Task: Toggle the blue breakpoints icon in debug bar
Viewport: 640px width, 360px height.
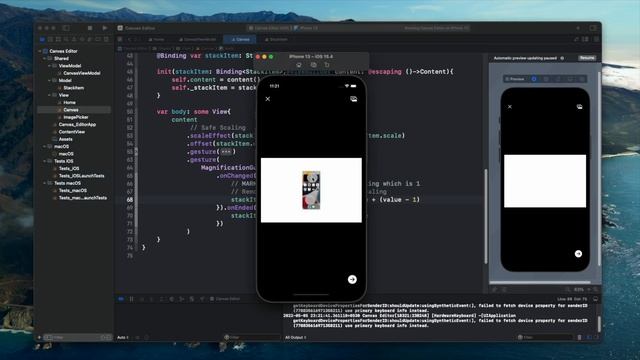Action: point(121,299)
